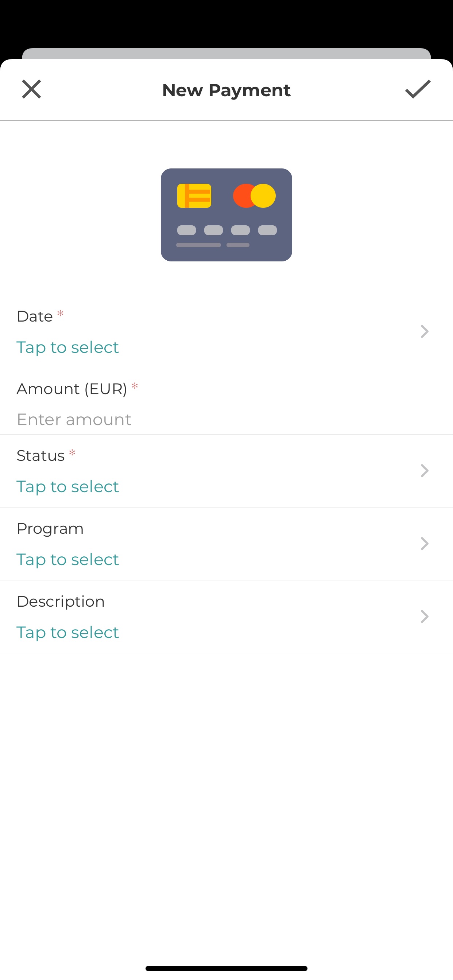Close the New Payment sheet with X
453x980 pixels.
point(32,89)
